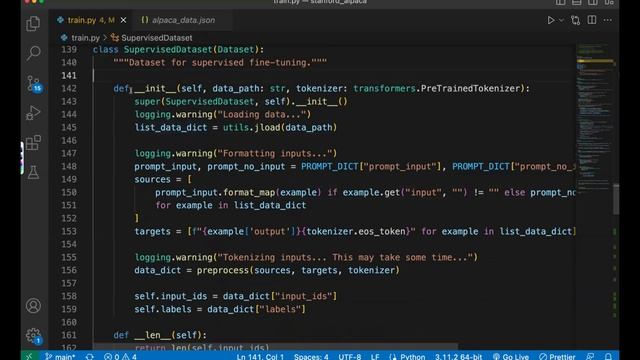Start Go Live server
640x360 pixels.
point(511,356)
